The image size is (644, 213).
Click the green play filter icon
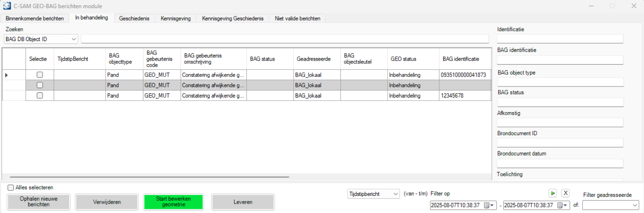(x=553, y=193)
